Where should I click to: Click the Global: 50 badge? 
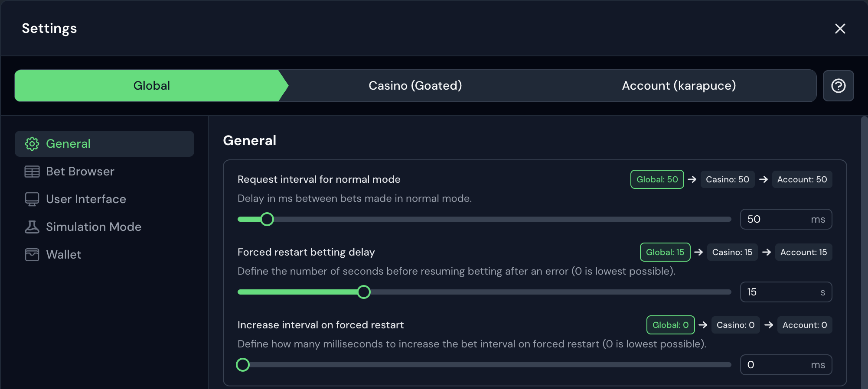[x=657, y=179]
